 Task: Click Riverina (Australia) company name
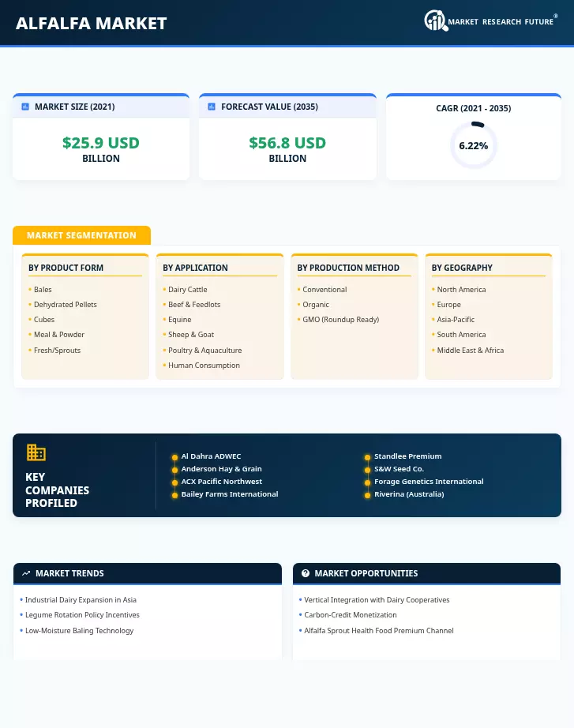(409, 494)
